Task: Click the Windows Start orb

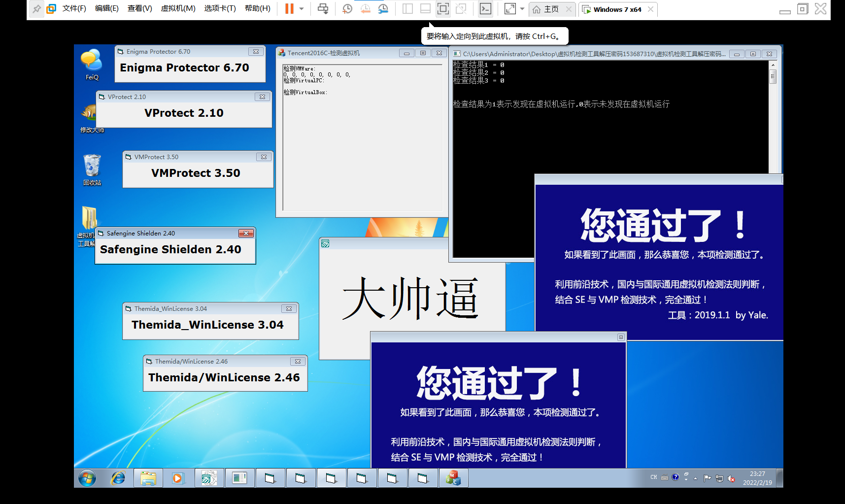Action: coord(87,478)
